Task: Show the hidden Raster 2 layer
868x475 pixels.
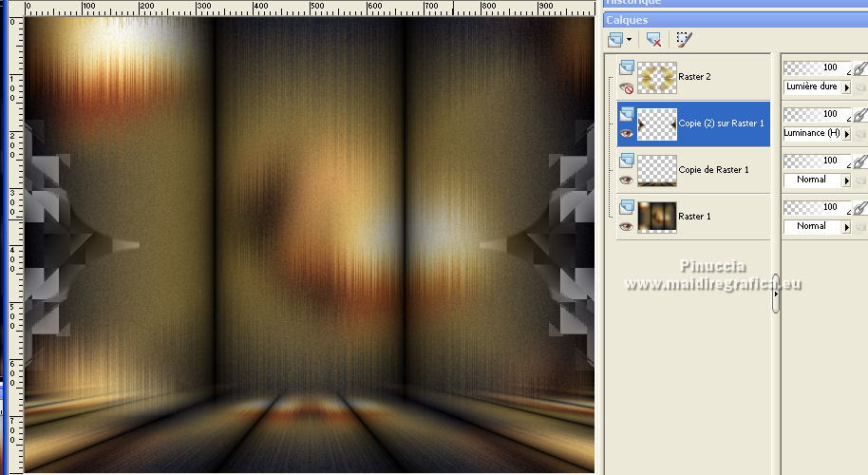Action: click(x=626, y=87)
